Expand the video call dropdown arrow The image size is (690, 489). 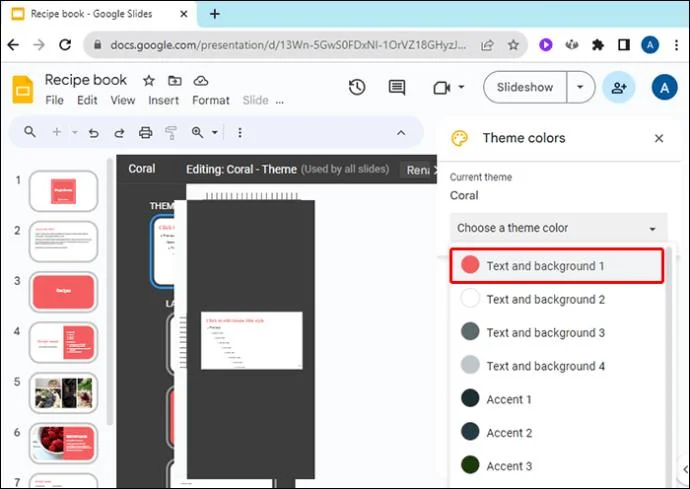(461, 87)
